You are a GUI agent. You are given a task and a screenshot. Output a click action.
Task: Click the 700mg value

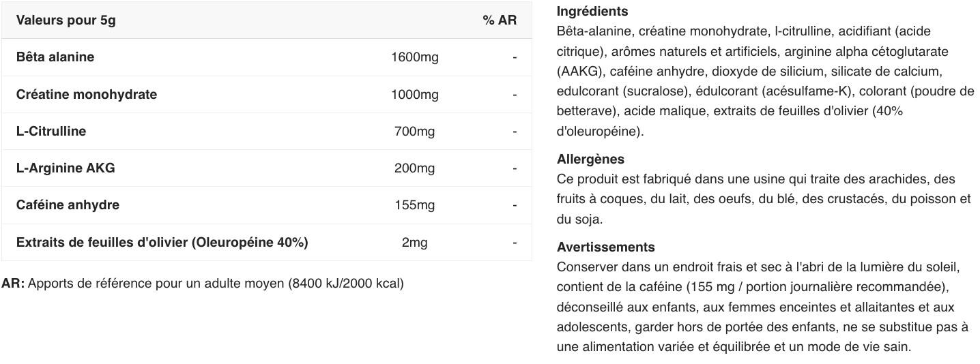click(x=414, y=132)
